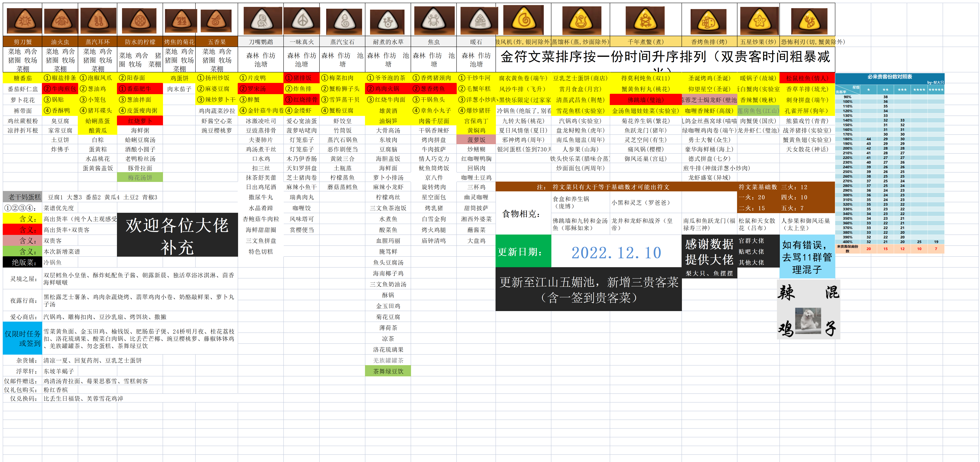Click the 麻婆豆腐 yellow cell
This screenshot has height=462, width=980.
click(x=217, y=89)
